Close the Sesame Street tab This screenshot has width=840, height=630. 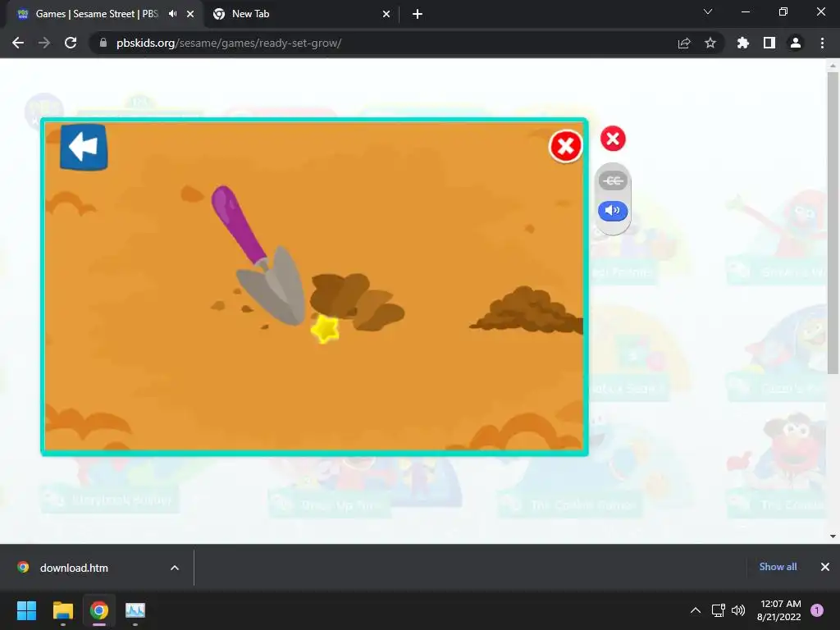[x=190, y=14]
